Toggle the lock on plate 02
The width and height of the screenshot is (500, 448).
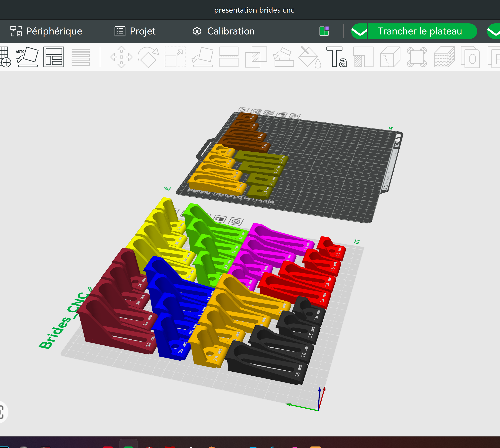pos(282,114)
